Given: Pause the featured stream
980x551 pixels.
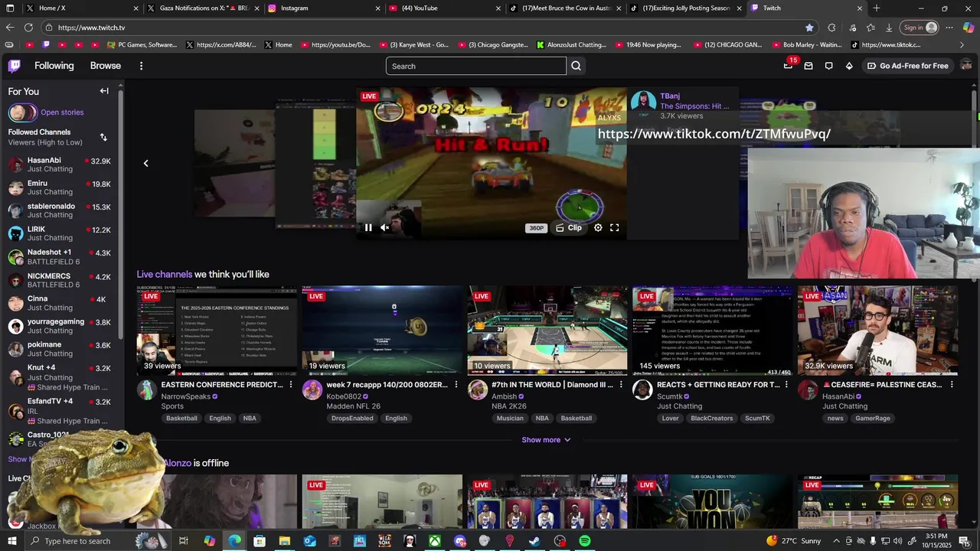Looking at the screenshot, I should tap(368, 227).
